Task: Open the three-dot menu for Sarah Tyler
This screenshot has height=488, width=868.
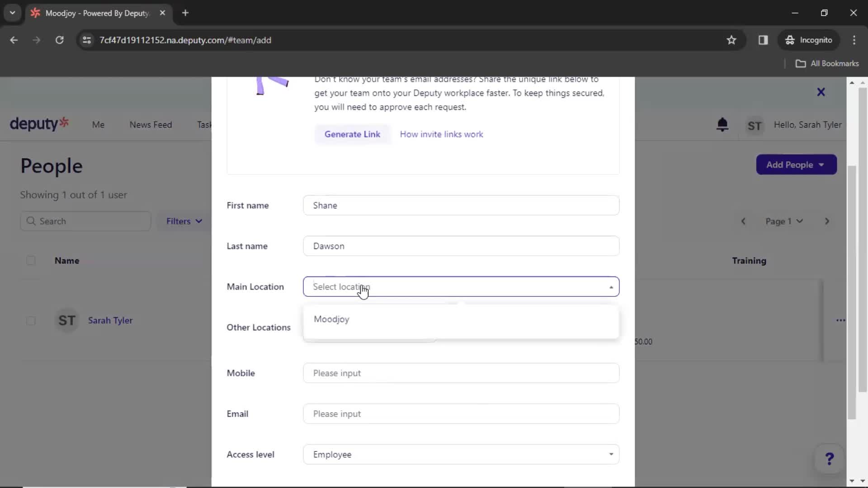Action: 840,320
